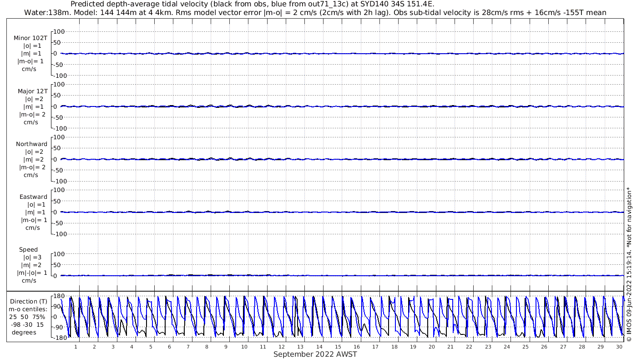
Task: Click the 'degrees' unit label
Action: point(24,332)
